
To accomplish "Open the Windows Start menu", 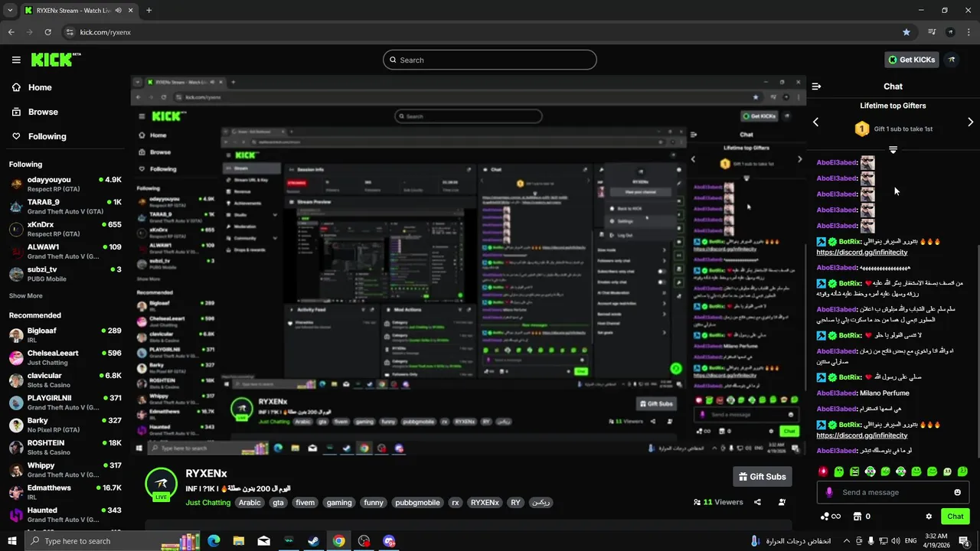I will (x=12, y=541).
